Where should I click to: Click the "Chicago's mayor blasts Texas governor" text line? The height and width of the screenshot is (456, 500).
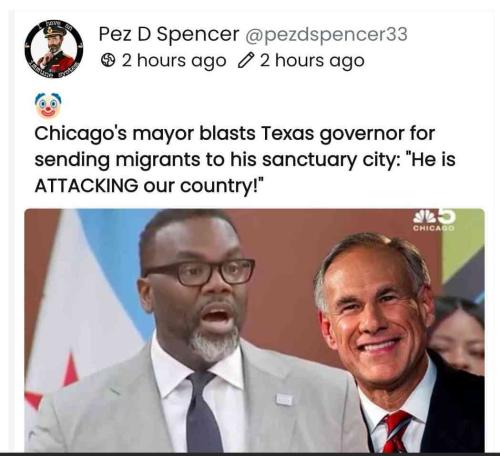click(x=235, y=134)
